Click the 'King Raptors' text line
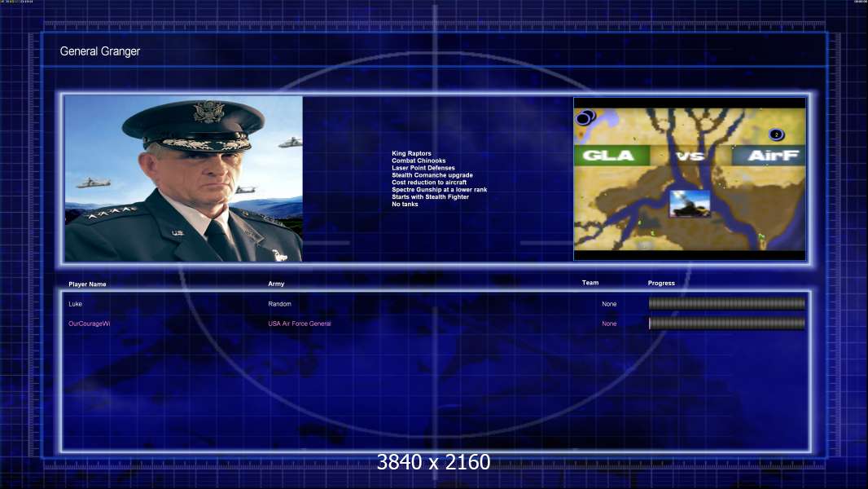868x489 pixels. (411, 153)
